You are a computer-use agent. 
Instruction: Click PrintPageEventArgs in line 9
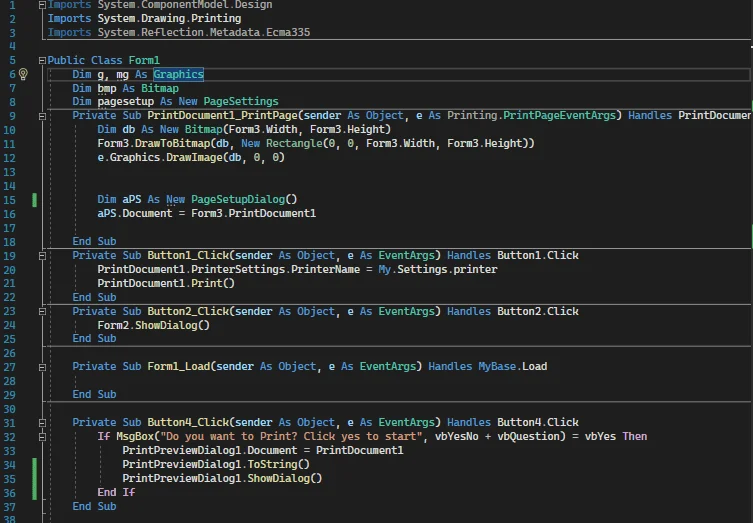tap(559, 116)
